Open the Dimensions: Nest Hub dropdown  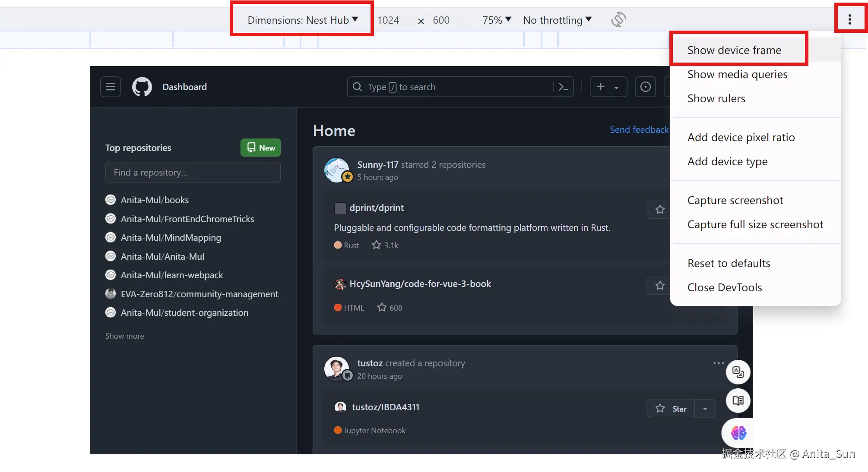pos(302,20)
